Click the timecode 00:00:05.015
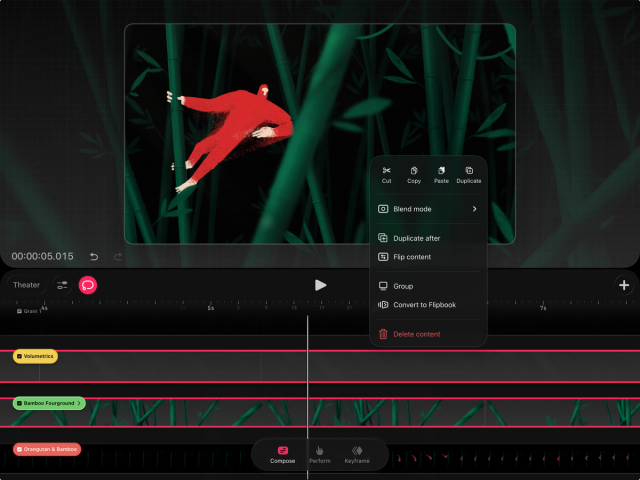Viewport: 640px width, 480px height. [42, 256]
